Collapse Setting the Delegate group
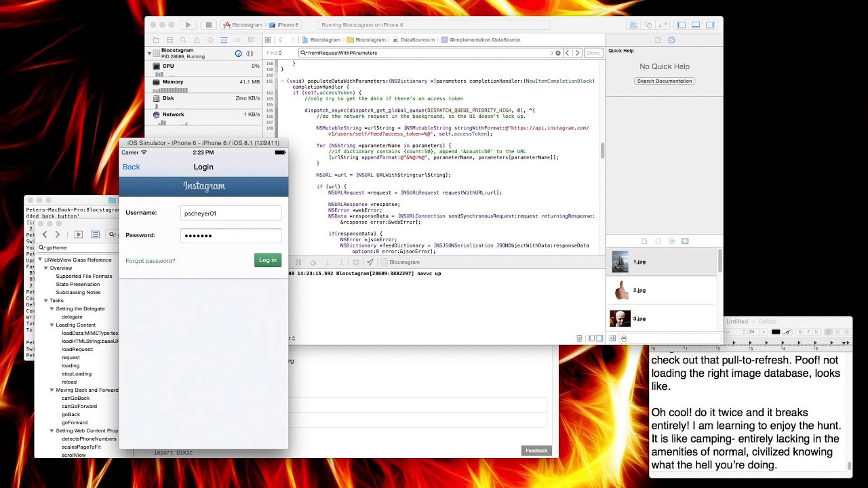 (52, 308)
